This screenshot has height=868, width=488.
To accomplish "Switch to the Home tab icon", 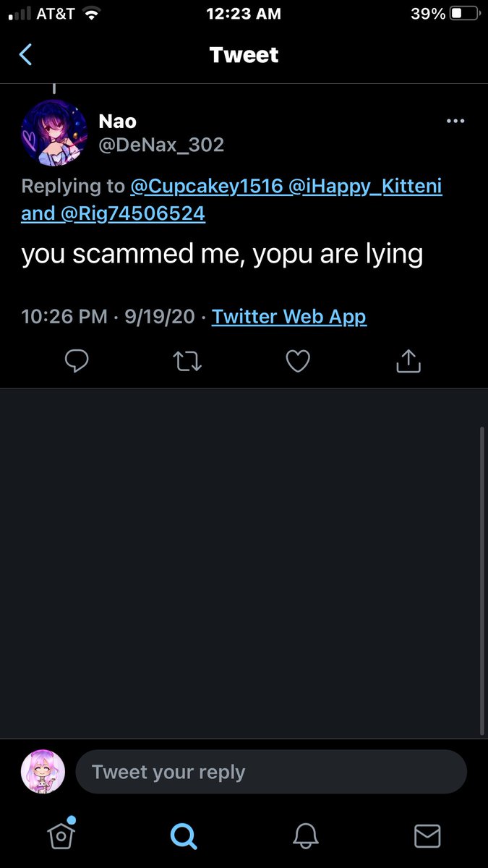I will (61, 835).
